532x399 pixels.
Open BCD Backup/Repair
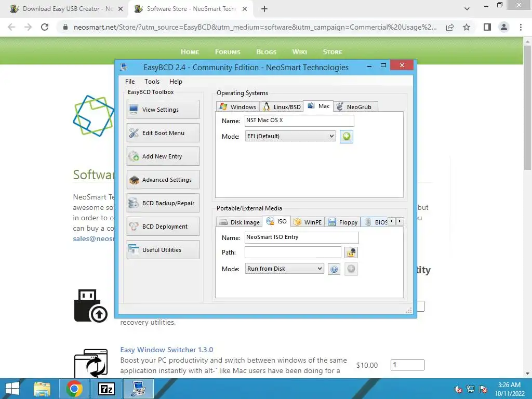(x=163, y=203)
